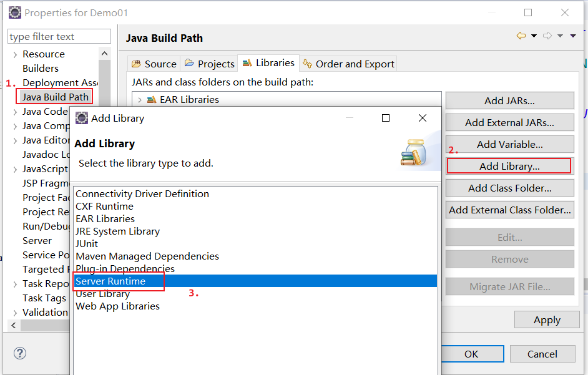Image resolution: width=588 pixels, height=375 pixels.
Task: Click the Apply button
Action: coord(546,319)
